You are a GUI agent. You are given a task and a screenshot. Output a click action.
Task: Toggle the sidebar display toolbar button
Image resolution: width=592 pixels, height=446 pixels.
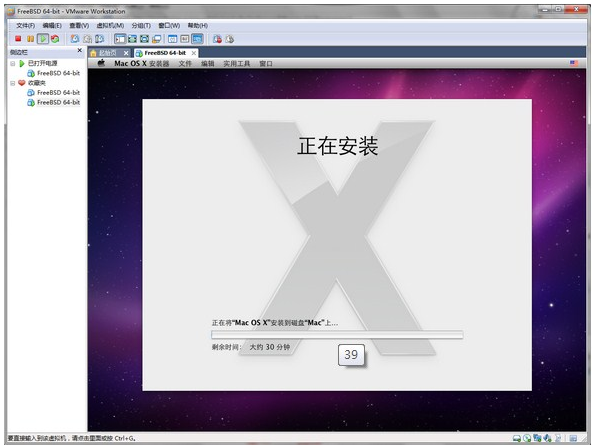(x=120, y=39)
